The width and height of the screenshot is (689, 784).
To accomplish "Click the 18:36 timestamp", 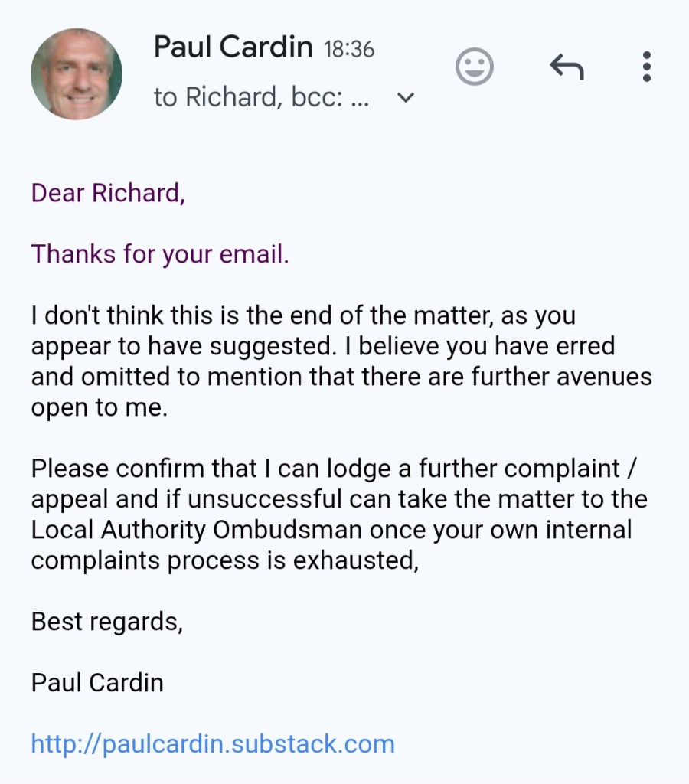I will click(349, 50).
